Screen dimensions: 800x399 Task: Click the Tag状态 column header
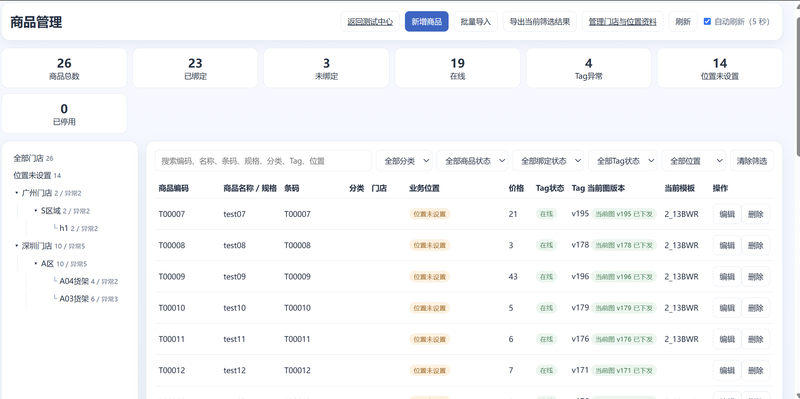[x=550, y=188]
